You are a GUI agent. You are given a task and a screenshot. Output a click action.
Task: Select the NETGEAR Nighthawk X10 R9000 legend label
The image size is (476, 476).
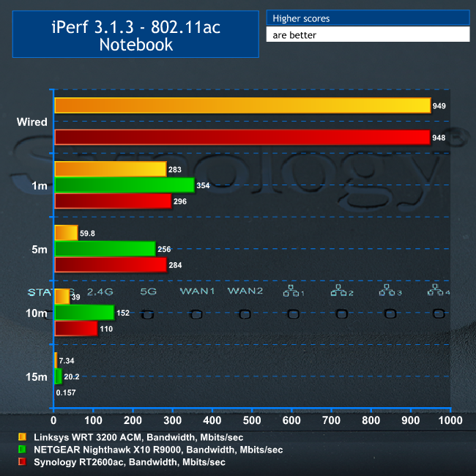[x=158, y=450]
